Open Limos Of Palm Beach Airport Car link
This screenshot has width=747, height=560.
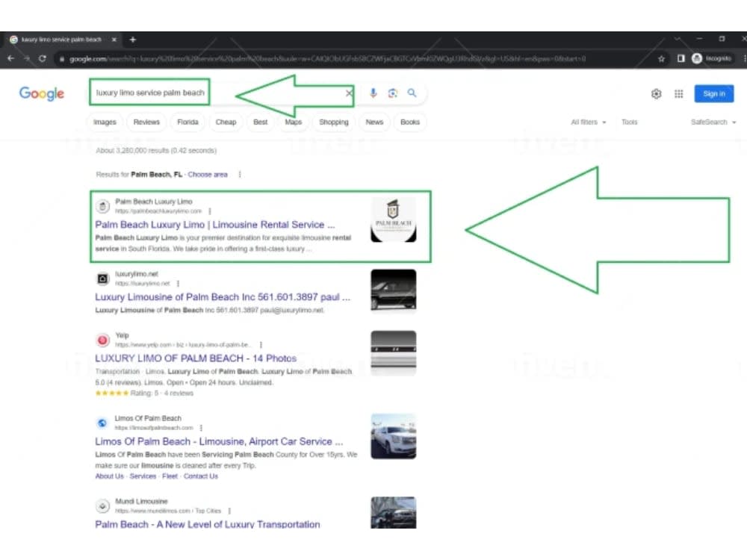(219, 441)
